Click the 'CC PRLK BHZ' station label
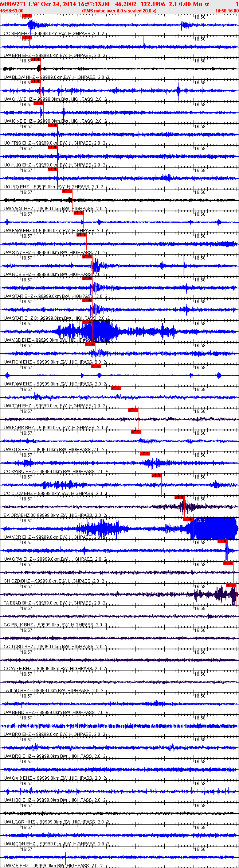This screenshot has height=868, width=239. coord(19,625)
